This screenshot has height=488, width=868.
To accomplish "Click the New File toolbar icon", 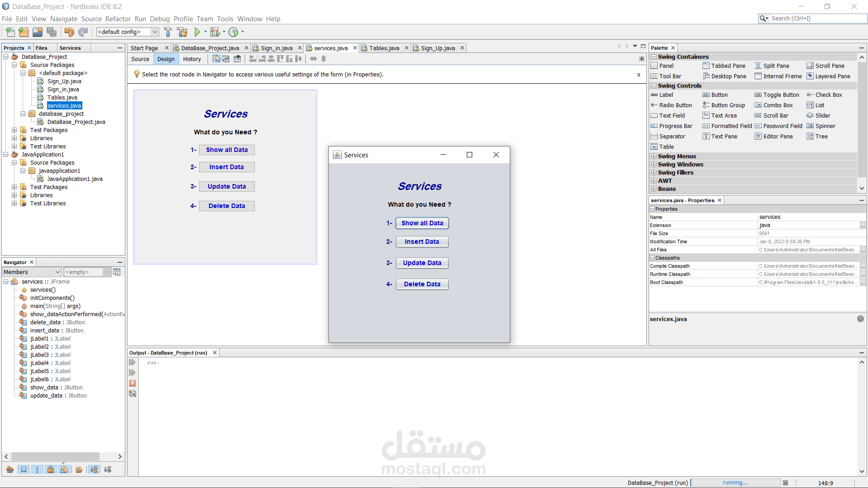I will (10, 32).
